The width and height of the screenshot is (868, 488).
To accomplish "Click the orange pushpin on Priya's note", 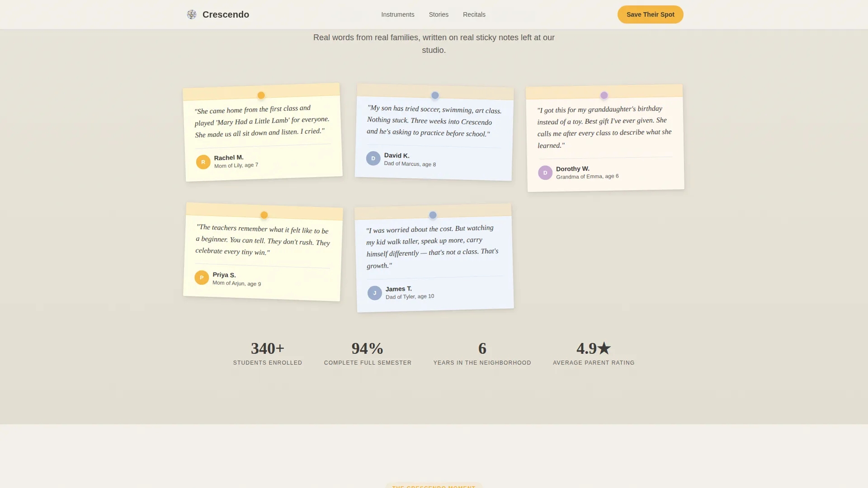I will pos(264,215).
